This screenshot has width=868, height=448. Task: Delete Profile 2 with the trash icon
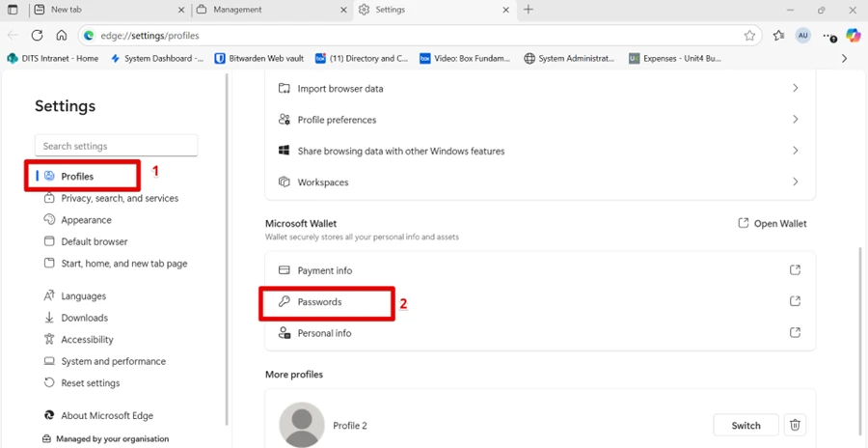click(x=795, y=425)
